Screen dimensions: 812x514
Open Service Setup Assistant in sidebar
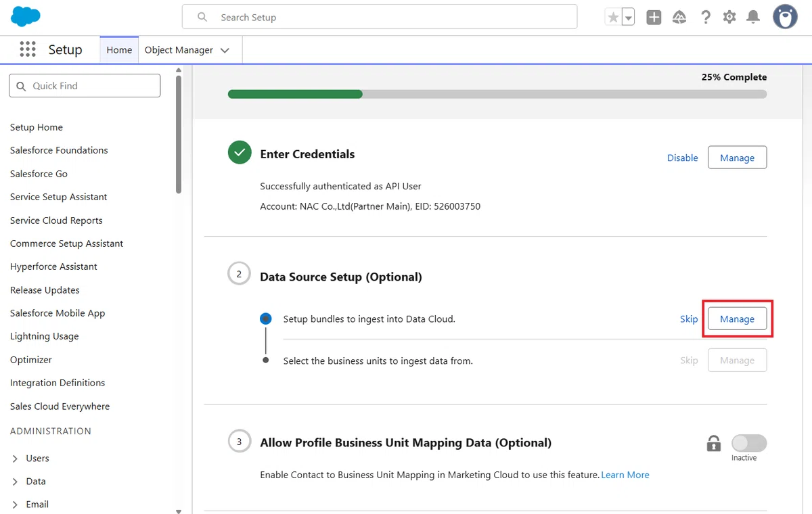pos(59,197)
